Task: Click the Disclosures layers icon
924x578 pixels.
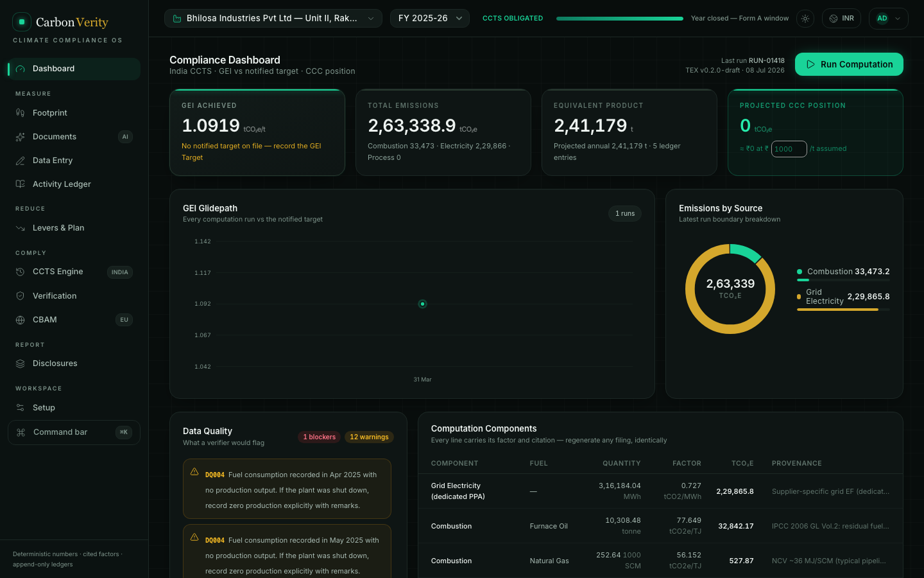Action: tap(21, 363)
